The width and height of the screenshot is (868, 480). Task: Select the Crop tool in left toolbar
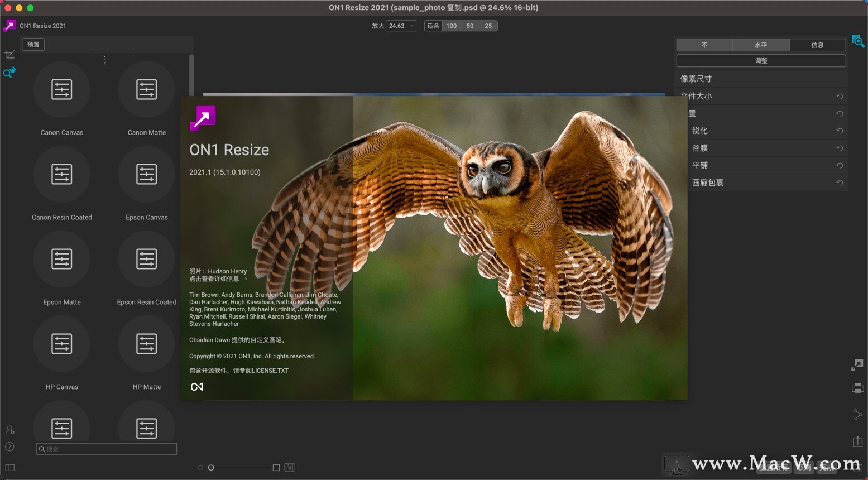point(9,55)
